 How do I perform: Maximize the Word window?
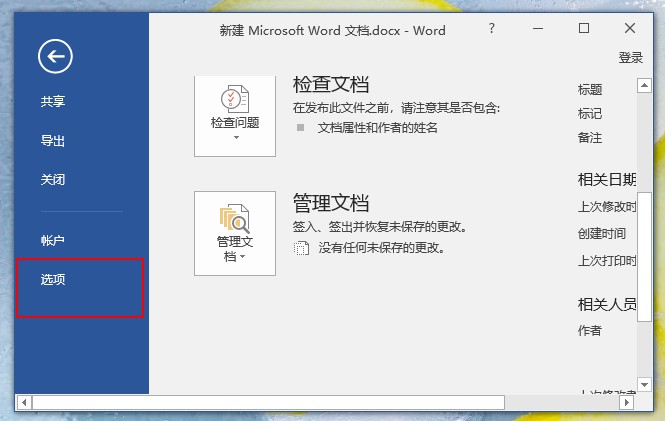pyautogui.click(x=584, y=28)
